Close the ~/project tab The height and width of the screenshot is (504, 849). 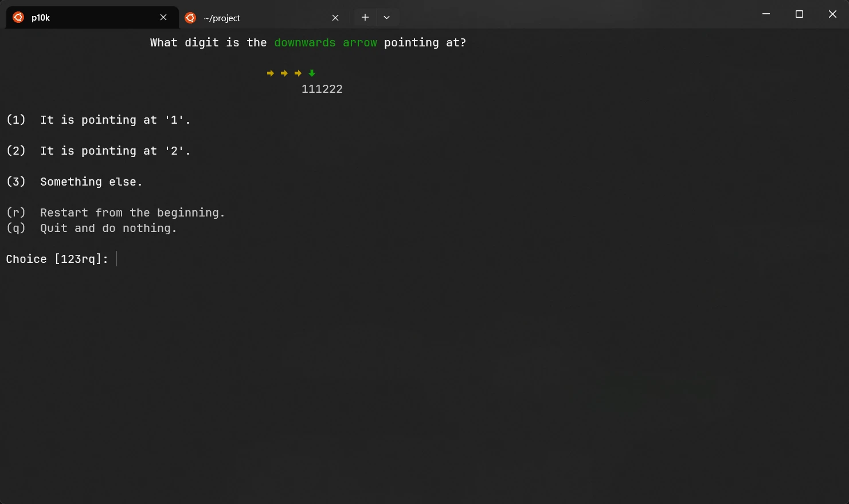(335, 18)
